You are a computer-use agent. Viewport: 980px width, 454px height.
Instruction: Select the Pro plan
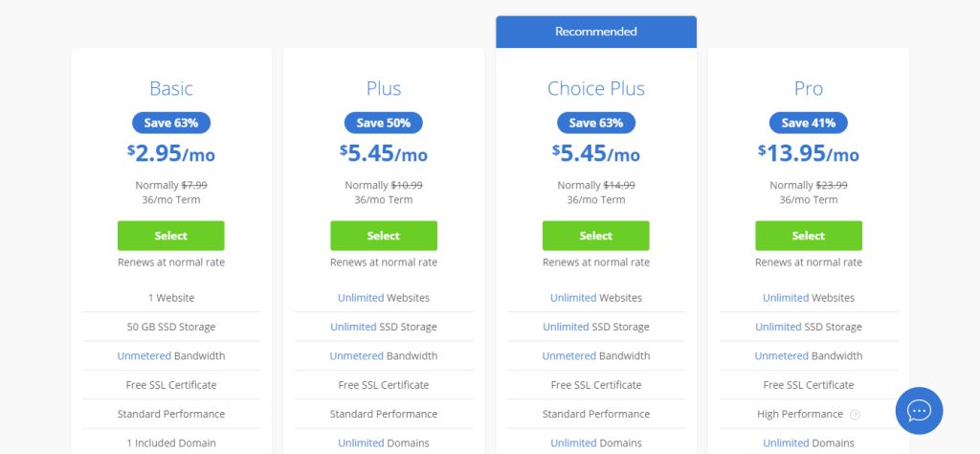808,236
